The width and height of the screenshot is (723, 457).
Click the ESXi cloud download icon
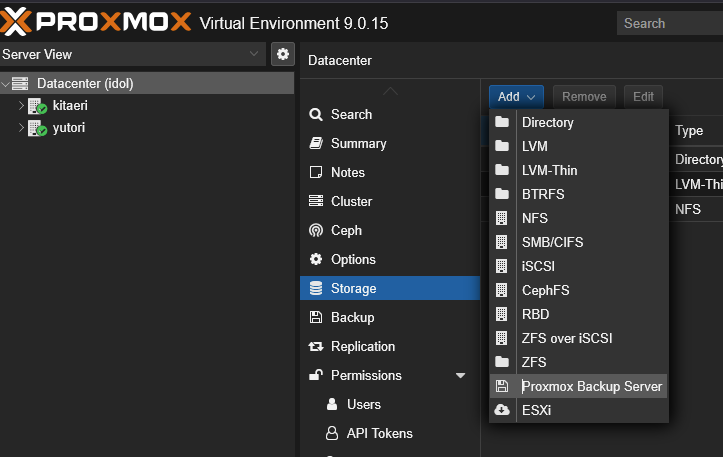502,410
